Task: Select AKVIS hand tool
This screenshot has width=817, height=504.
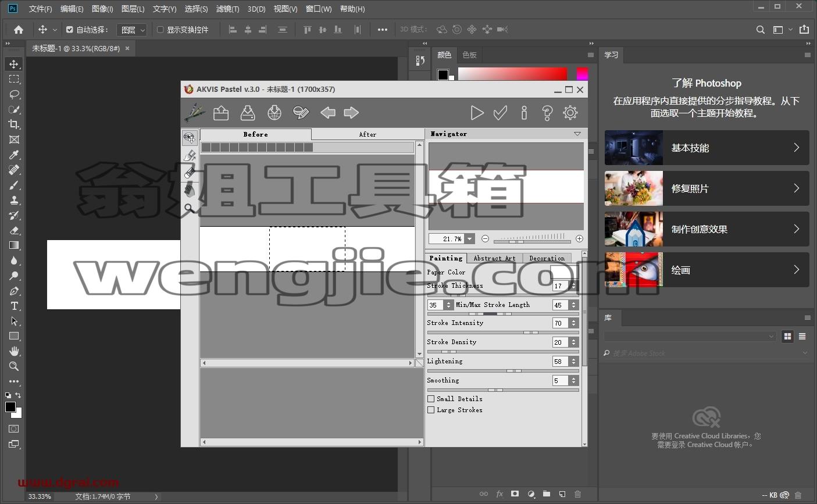Action: [x=190, y=190]
